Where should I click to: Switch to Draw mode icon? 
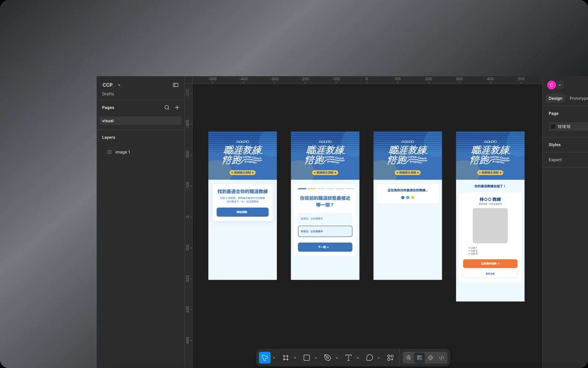coord(408,358)
